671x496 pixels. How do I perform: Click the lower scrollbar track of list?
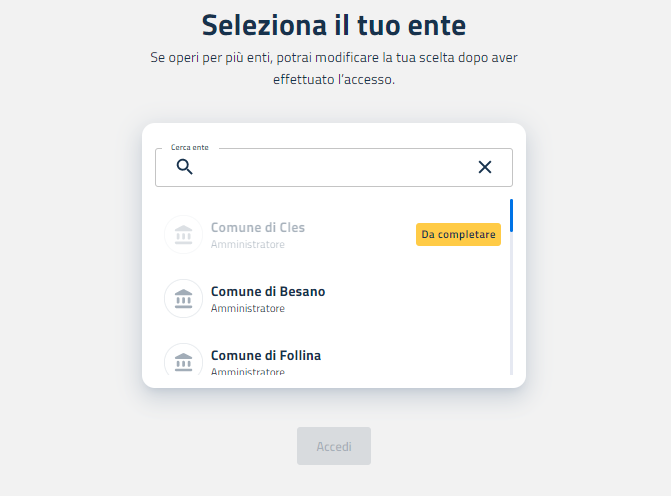pos(511,320)
